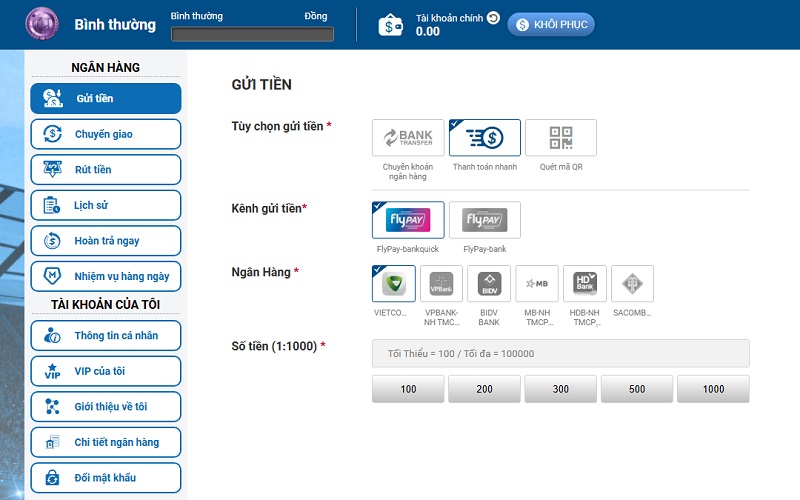The height and width of the screenshot is (500, 800).
Task: Refresh the Tài khoản chính balance
Action: [x=493, y=18]
